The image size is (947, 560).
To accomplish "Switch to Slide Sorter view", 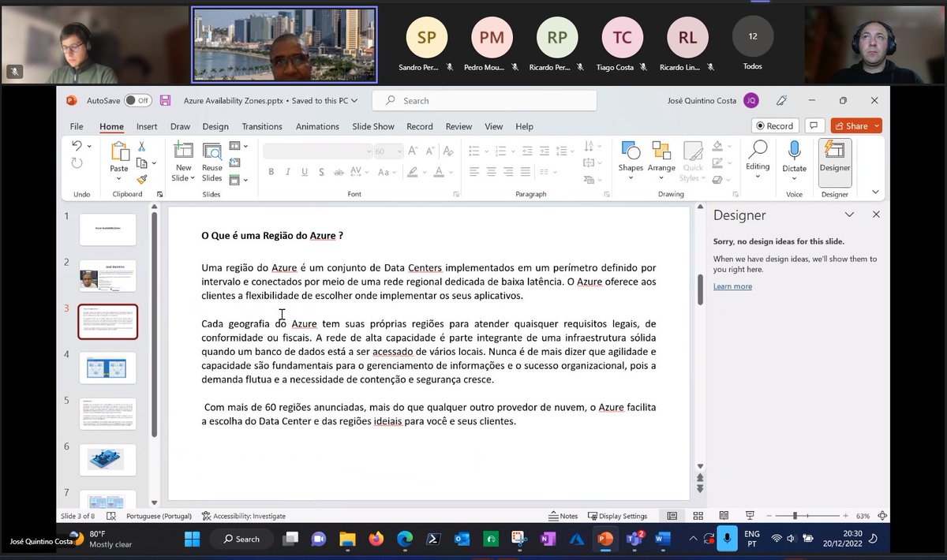I will click(698, 516).
